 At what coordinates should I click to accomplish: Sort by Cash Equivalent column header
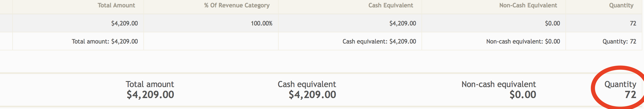tap(391, 5)
